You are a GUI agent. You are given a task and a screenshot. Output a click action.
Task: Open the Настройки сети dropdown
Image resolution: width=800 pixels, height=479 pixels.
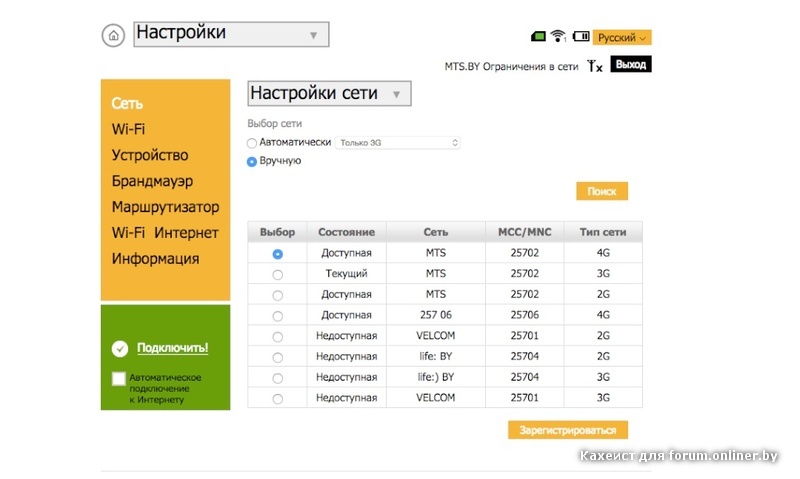[x=329, y=94]
